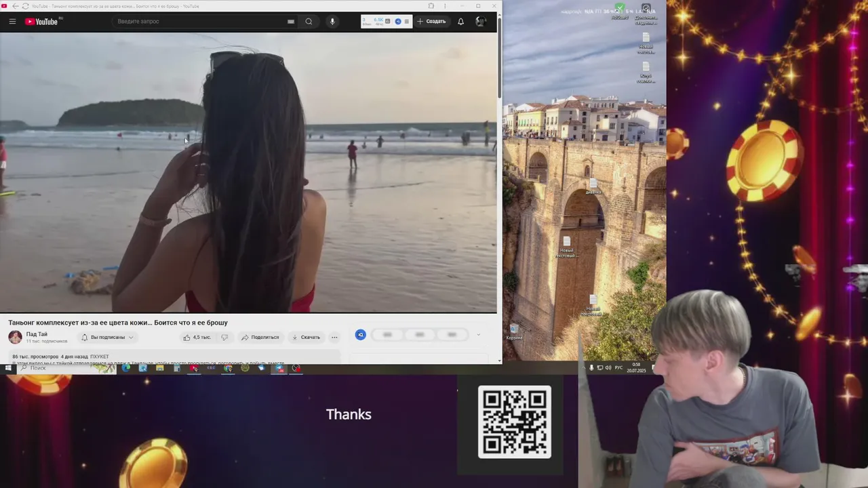Start voice search with the microphone
The height and width of the screenshot is (488, 868).
coord(332,22)
